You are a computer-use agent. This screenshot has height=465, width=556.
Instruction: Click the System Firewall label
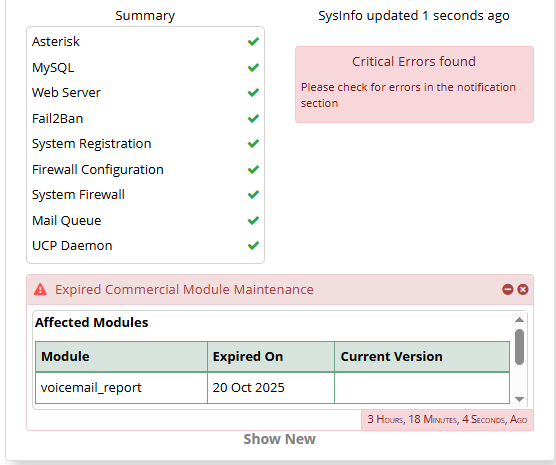[x=78, y=195]
